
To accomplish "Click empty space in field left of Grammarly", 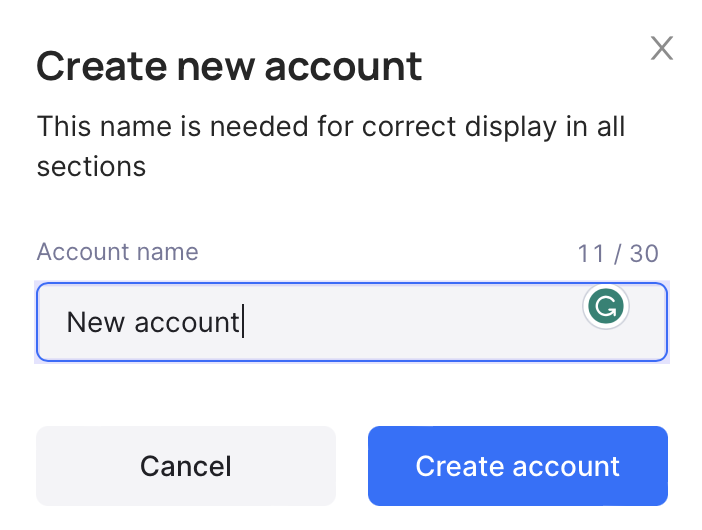I will click(412, 322).
